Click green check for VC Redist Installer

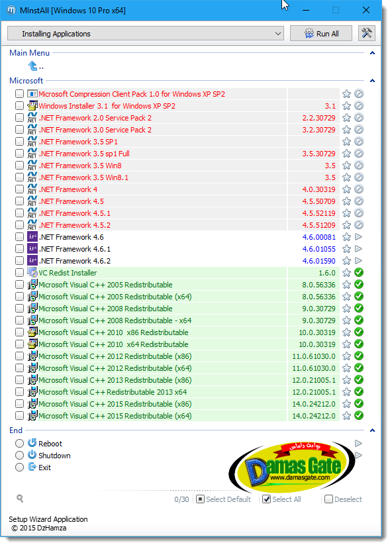pyautogui.click(x=359, y=272)
